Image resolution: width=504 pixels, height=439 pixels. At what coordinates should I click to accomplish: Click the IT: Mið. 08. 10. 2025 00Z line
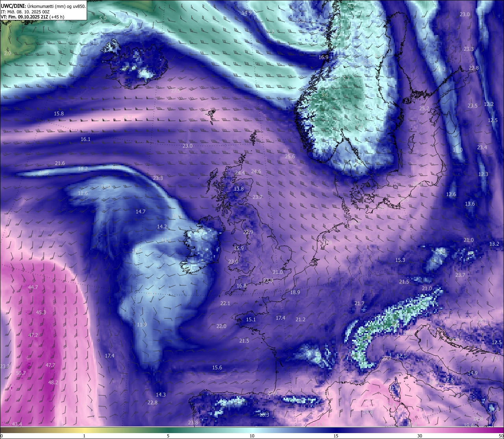[x=25, y=12]
